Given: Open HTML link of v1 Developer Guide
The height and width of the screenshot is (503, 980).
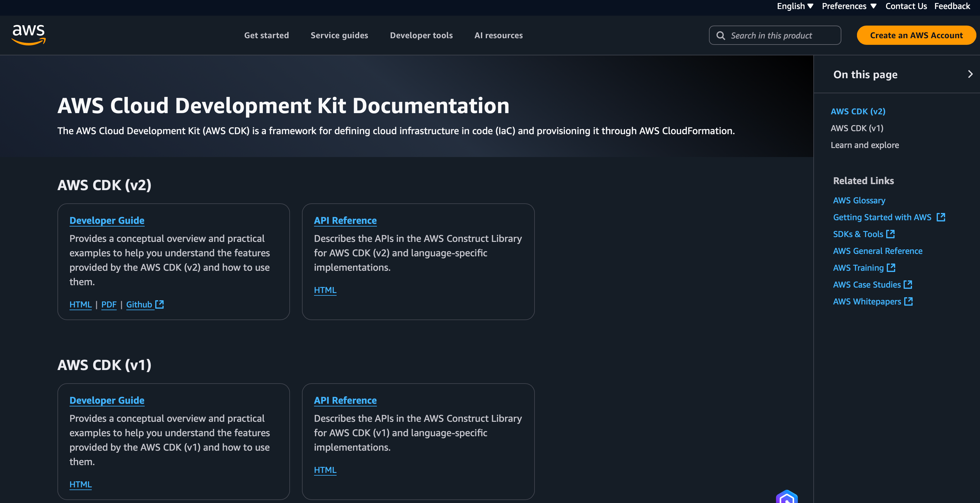Looking at the screenshot, I should (81, 484).
